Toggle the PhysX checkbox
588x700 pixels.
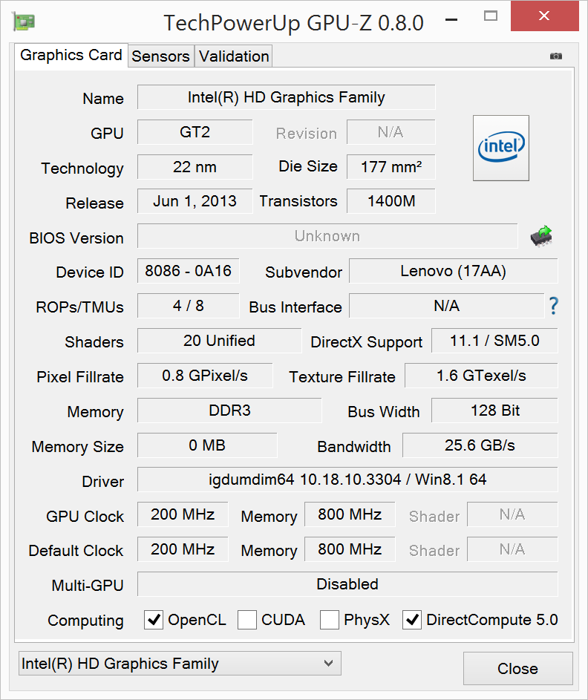[330, 620]
